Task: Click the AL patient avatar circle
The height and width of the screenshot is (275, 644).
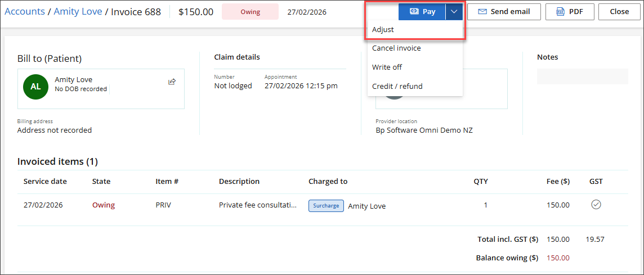Action: (35, 86)
